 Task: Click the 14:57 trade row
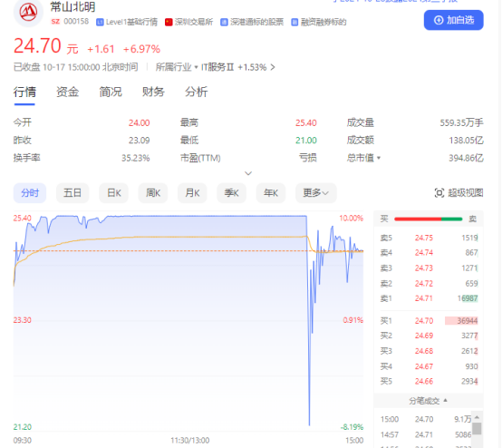[x=426, y=434]
